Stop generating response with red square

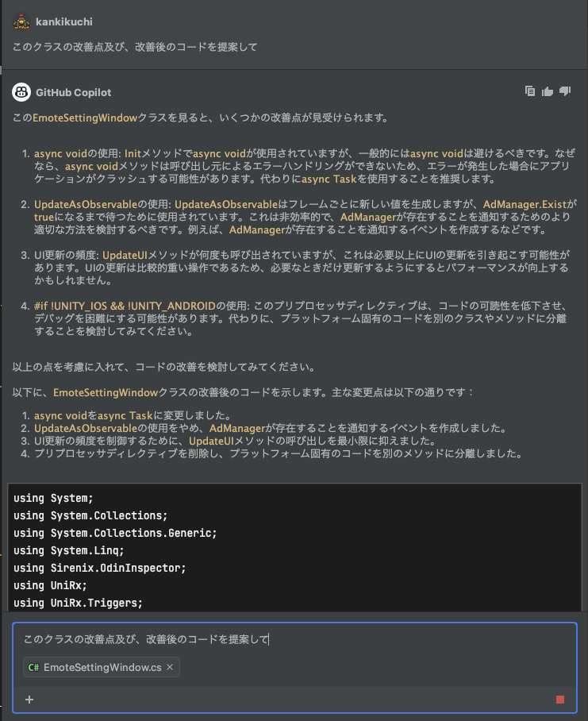[x=560, y=700]
